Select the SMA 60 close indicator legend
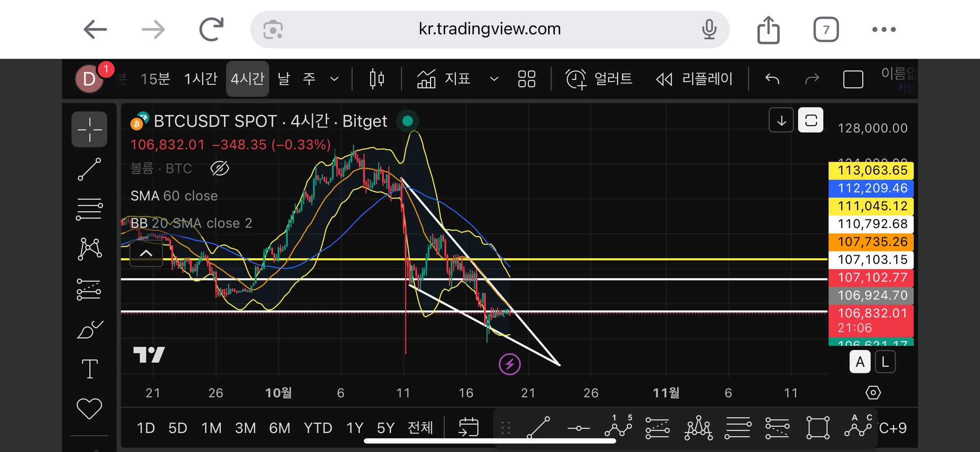 click(174, 196)
